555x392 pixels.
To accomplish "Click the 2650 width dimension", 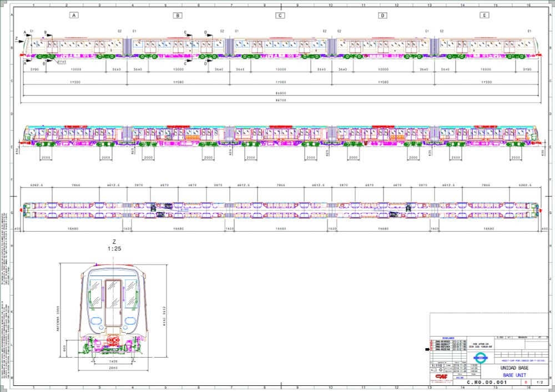I will [x=113, y=368].
